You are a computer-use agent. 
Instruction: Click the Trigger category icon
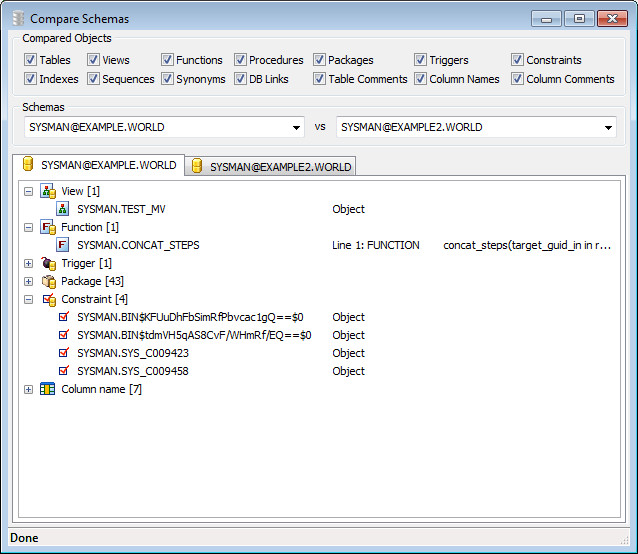pos(48,263)
